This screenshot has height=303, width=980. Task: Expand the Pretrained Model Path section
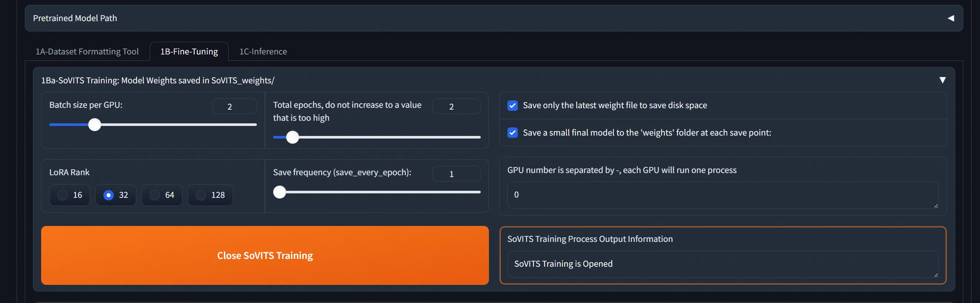950,18
